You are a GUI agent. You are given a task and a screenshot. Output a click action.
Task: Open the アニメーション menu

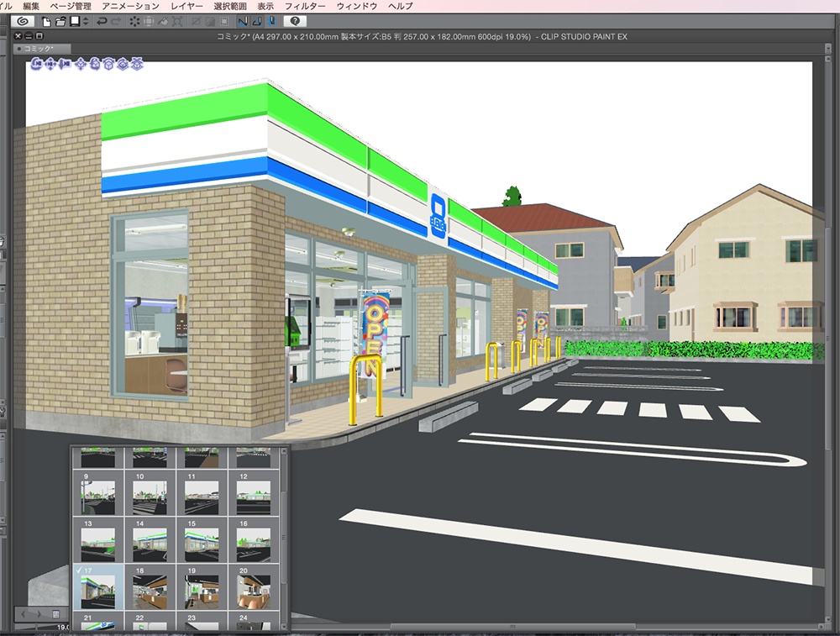[130, 6]
